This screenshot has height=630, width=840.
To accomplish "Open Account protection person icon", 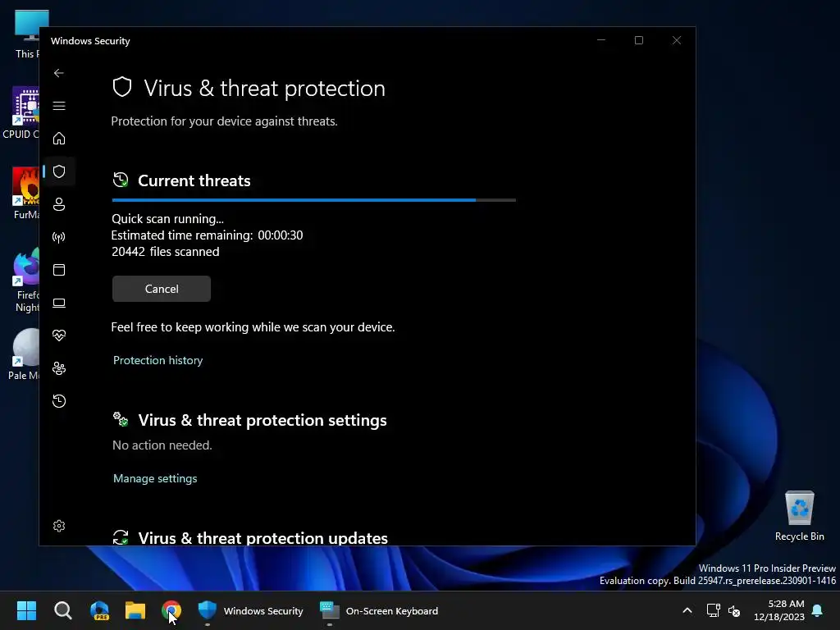I will [59, 204].
